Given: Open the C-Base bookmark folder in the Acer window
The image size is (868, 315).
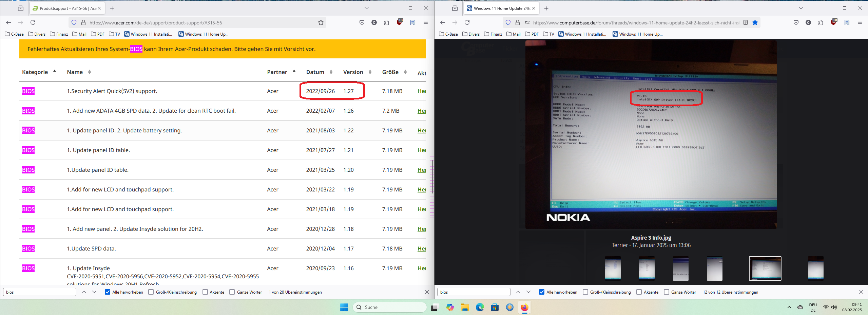Looking at the screenshot, I should pyautogui.click(x=14, y=34).
